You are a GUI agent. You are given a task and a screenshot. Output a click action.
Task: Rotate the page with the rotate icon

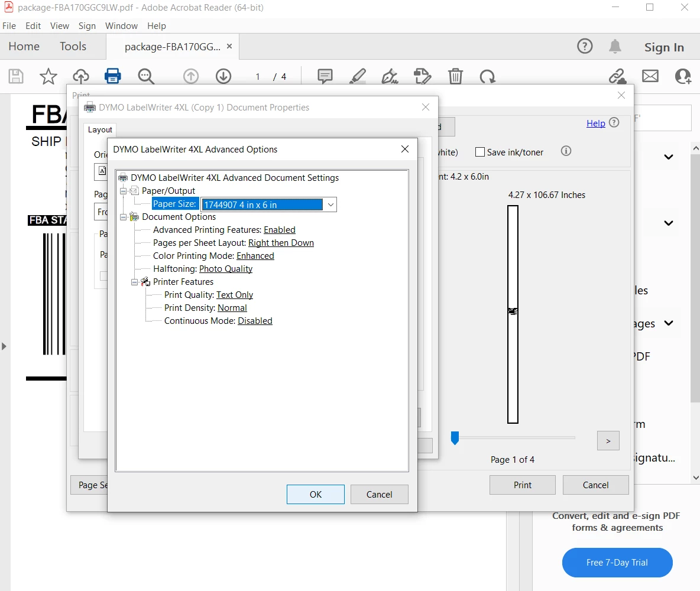488,76
